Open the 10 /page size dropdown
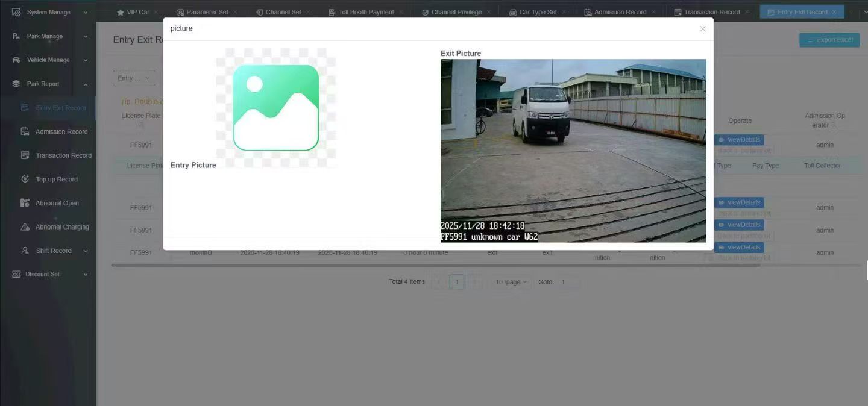 click(511, 282)
